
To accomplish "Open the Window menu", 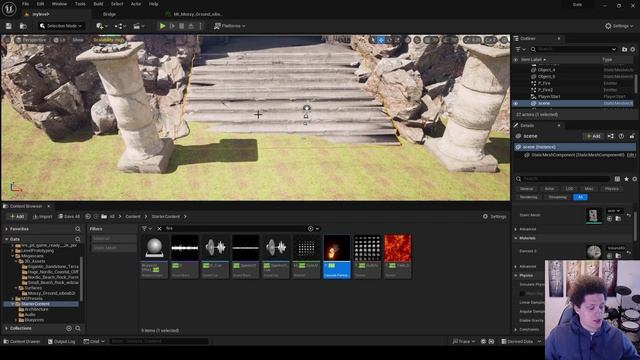I will [60, 4].
